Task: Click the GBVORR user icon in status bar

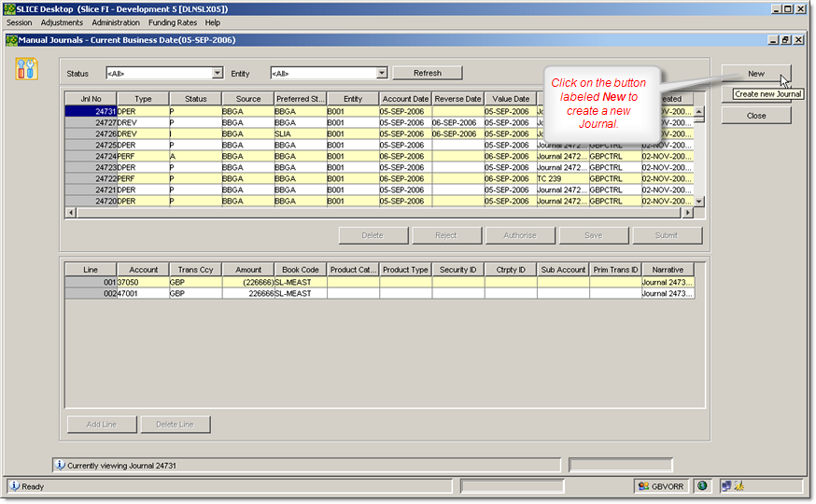Action: (x=643, y=486)
